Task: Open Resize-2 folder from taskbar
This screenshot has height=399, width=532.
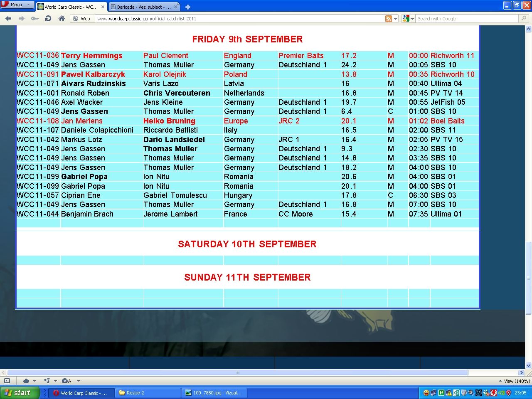Action: pos(148,393)
